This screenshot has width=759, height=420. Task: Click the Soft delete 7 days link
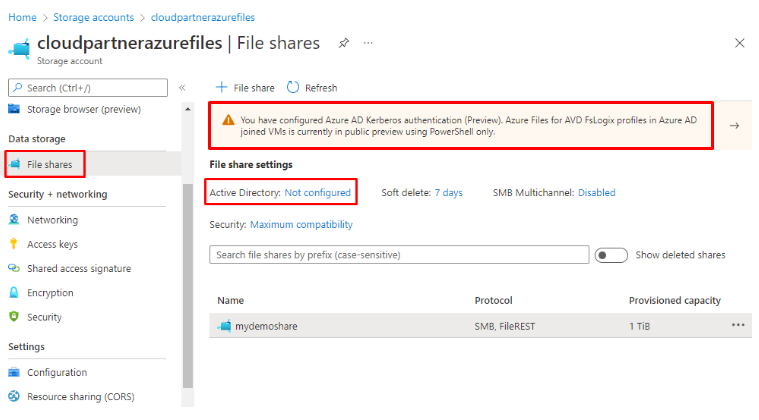click(x=448, y=193)
